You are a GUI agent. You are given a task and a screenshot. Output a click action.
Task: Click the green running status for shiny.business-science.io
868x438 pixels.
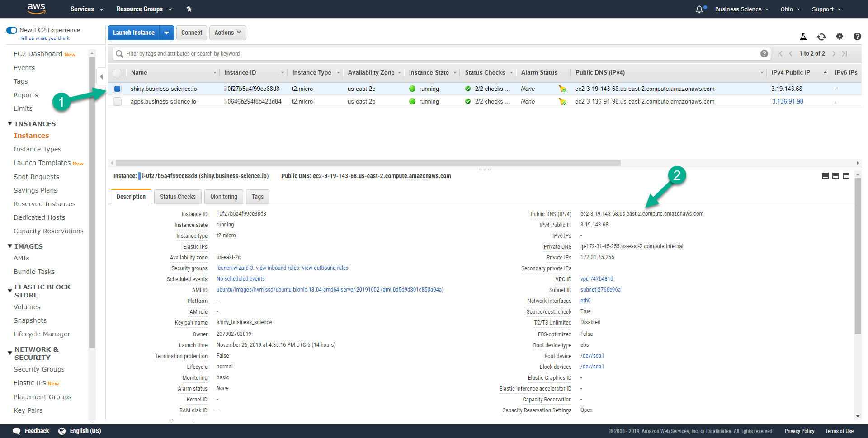coord(412,89)
